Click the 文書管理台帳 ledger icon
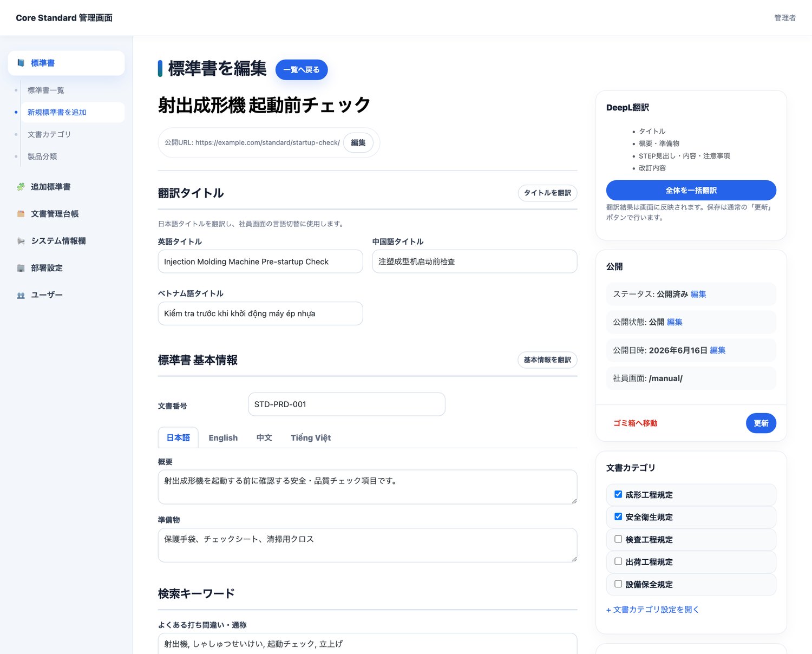Viewport: 812px width, 654px height. (21, 214)
